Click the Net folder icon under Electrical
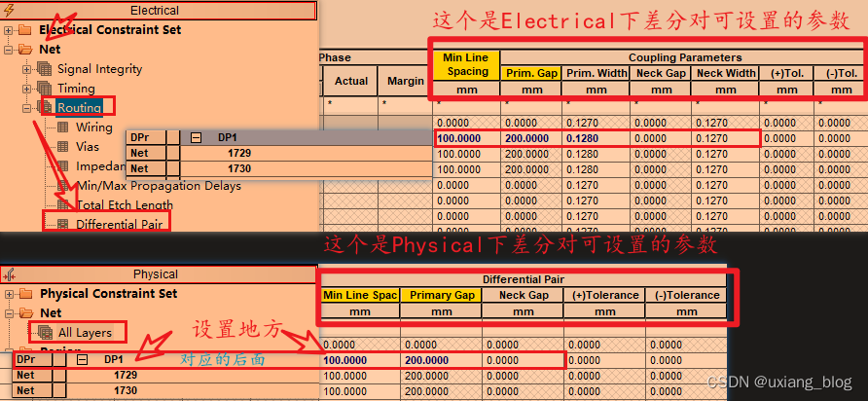 [25, 50]
